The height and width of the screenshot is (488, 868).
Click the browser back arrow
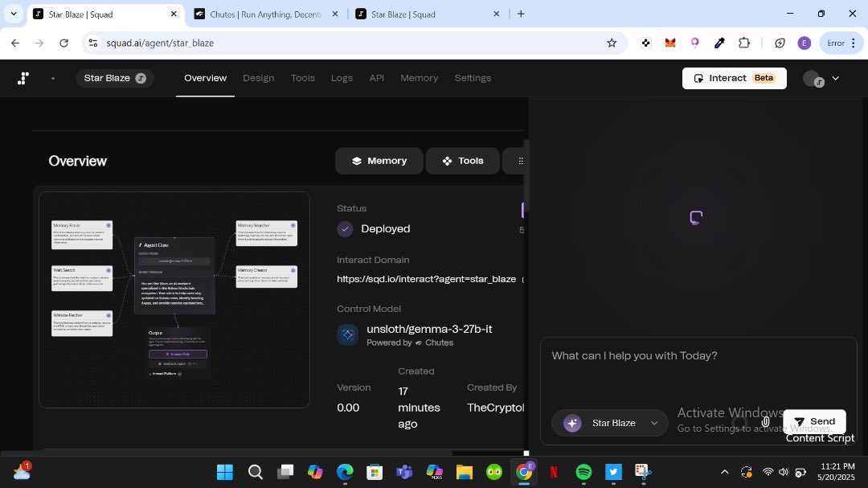[15, 43]
